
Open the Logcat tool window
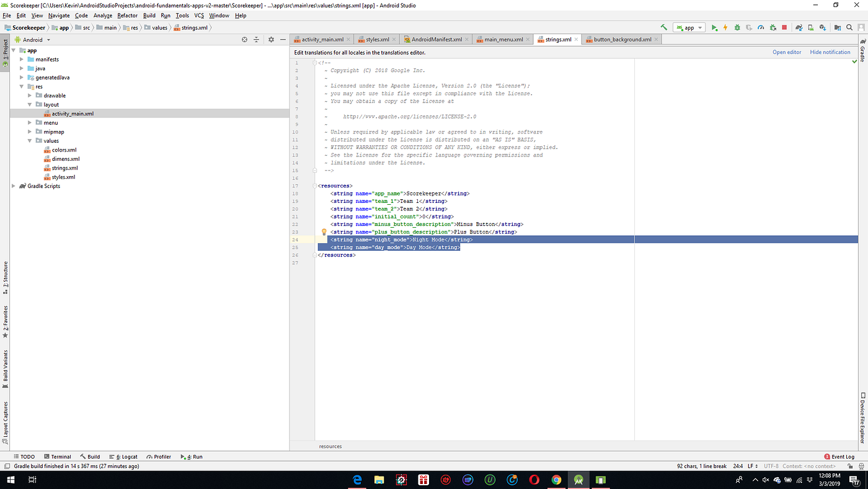click(126, 456)
